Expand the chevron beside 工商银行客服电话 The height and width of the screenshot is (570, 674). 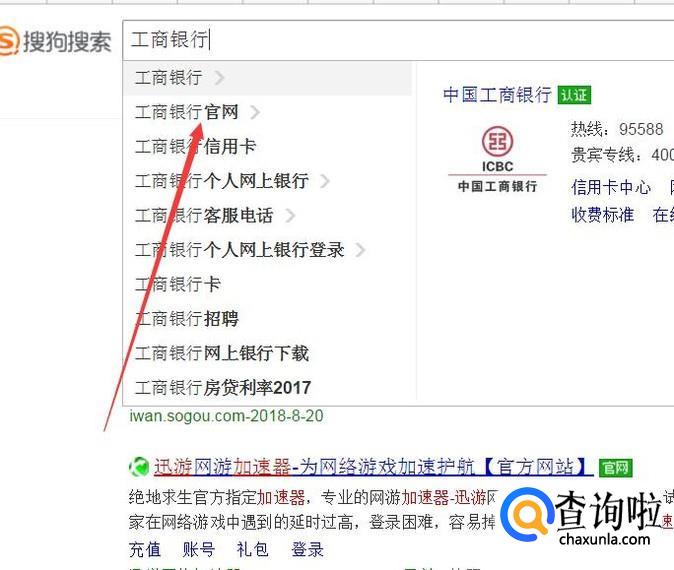pyautogui.click(x=291, y=215)
